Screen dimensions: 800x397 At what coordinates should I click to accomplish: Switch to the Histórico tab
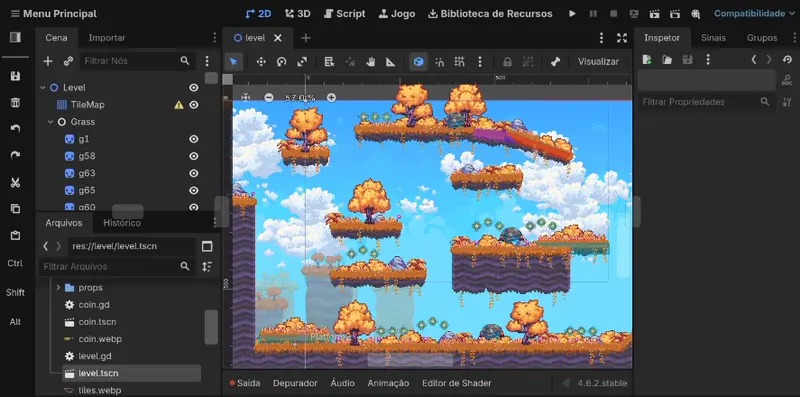coord(122,223)
